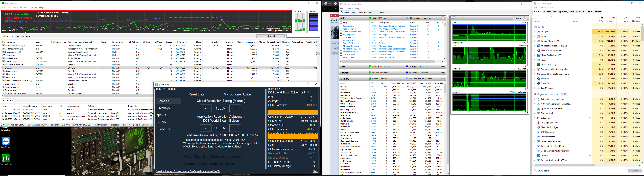The height and width of the screenshot is (176, 644).
Task: Open the Monitor menu in Resource Monitor
Action: [349, 9]
